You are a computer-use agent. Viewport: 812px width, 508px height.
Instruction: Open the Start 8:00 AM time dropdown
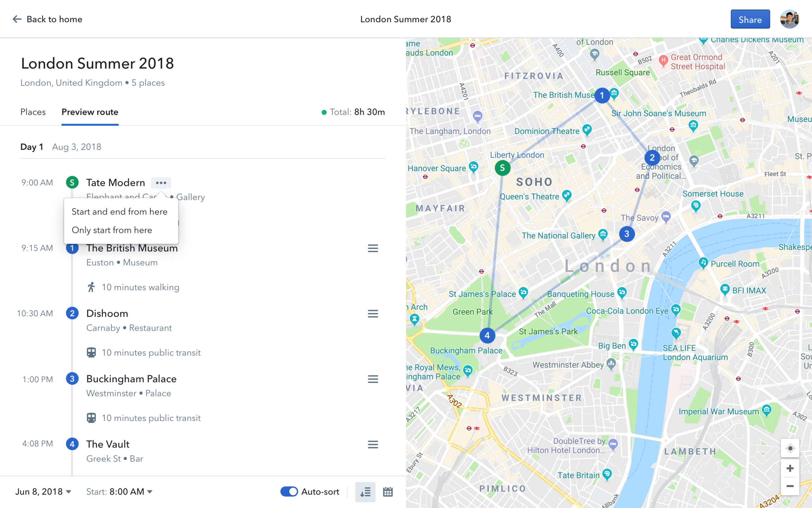coord(120,492)
